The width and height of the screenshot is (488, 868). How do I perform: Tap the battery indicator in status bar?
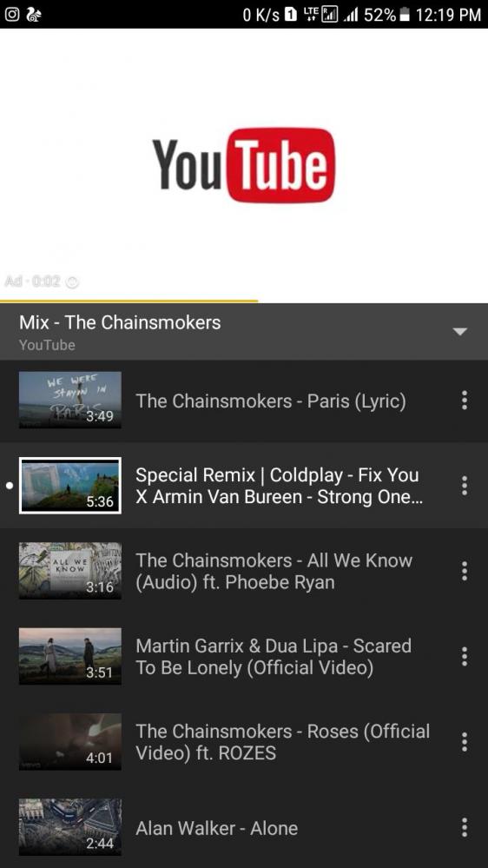(x=405, y=15)
